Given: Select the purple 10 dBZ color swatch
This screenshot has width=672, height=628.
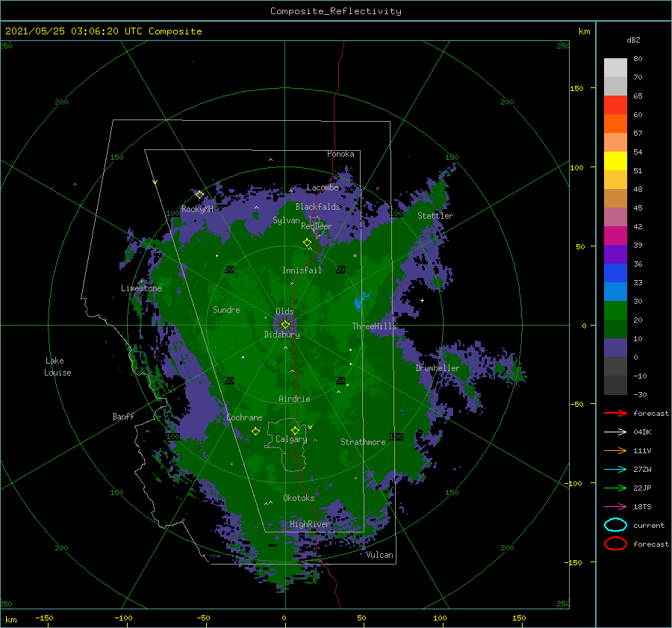Looking at the screenshot, I should click(615, 348).
